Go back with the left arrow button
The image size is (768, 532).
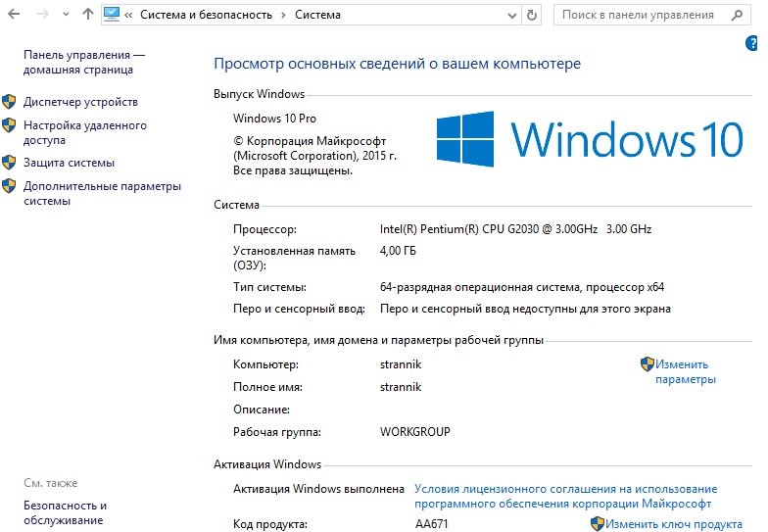click(14, 14)
